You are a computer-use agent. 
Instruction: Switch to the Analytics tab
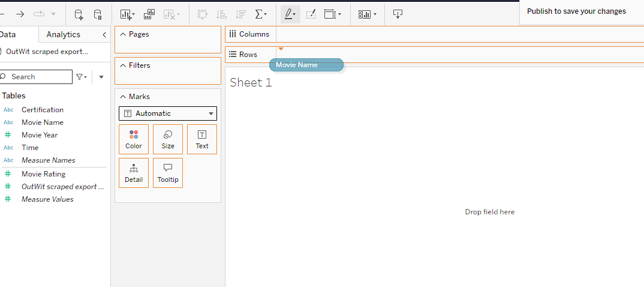[x=63, y=35]
